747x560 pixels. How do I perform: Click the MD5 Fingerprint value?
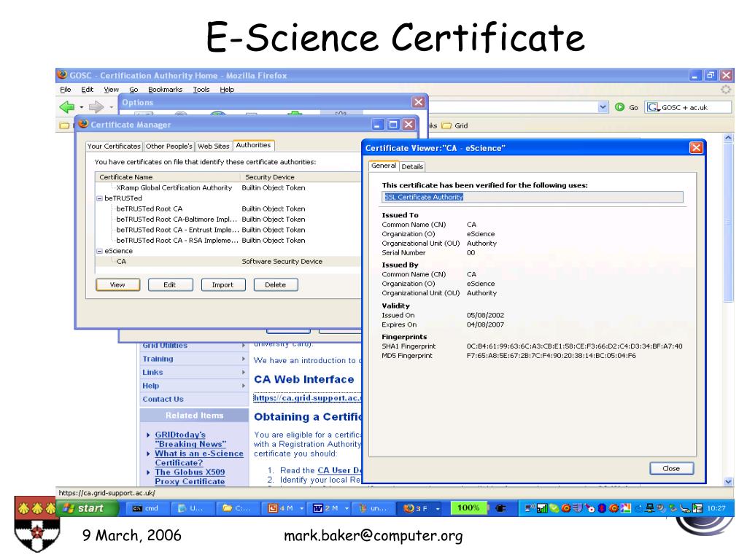tap(551, 356)
